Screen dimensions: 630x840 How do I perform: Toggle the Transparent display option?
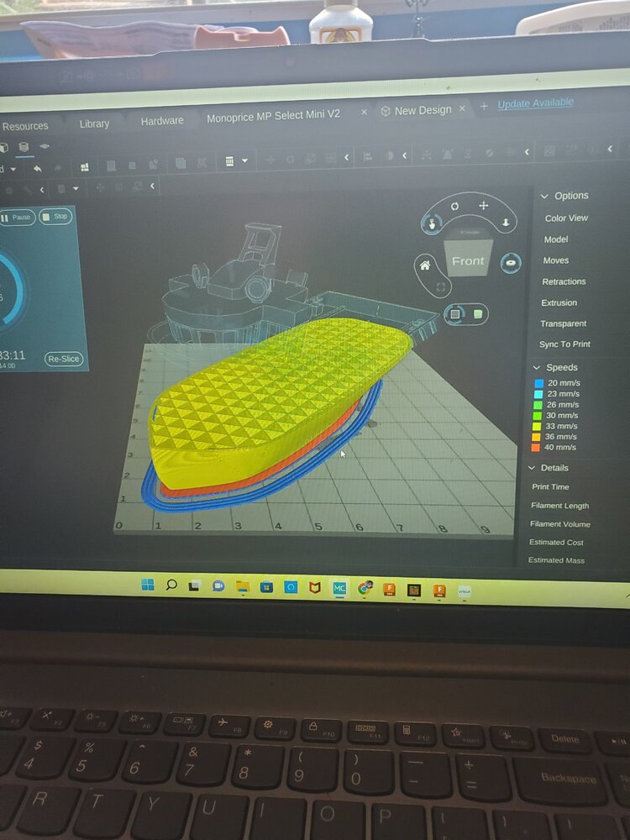(563, 323)
